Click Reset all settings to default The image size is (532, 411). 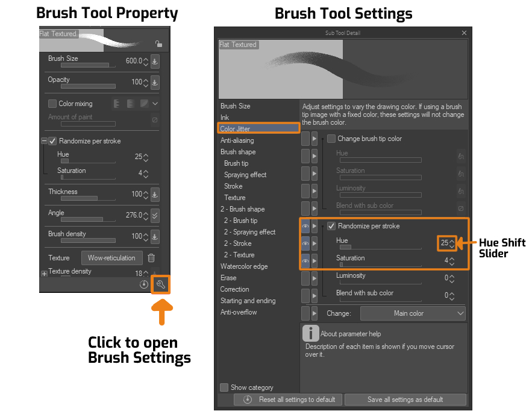pyautogui.click(x=288, y=400)
